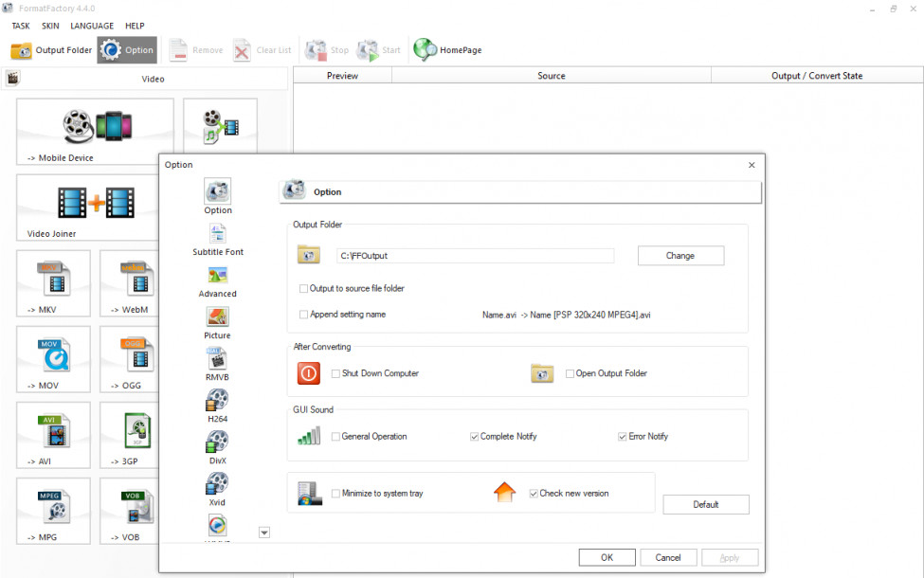Select DivX settings in dialog sidebar
This screenshot has width=924, height=578.
pyautogui.click(x=217, y=448)
